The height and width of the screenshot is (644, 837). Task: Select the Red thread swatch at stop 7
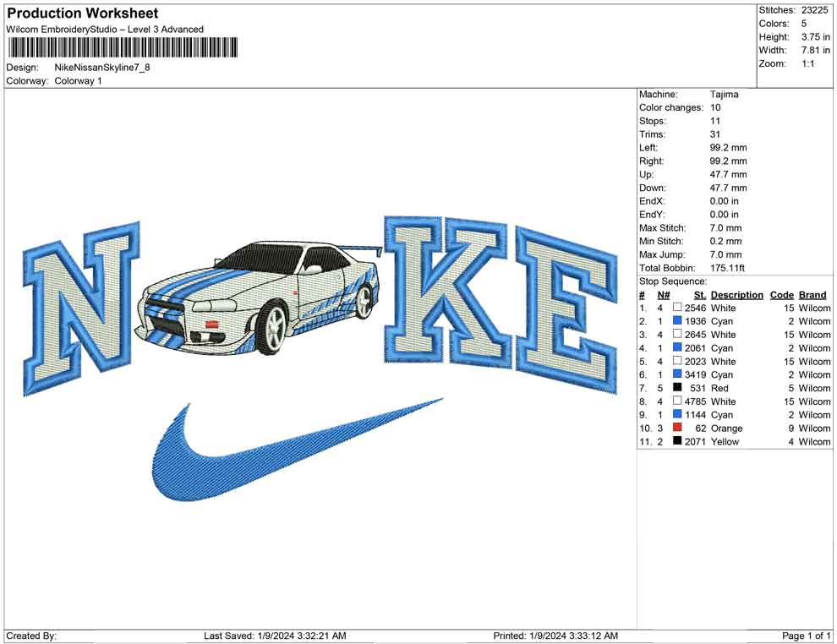tap(678, 388)
